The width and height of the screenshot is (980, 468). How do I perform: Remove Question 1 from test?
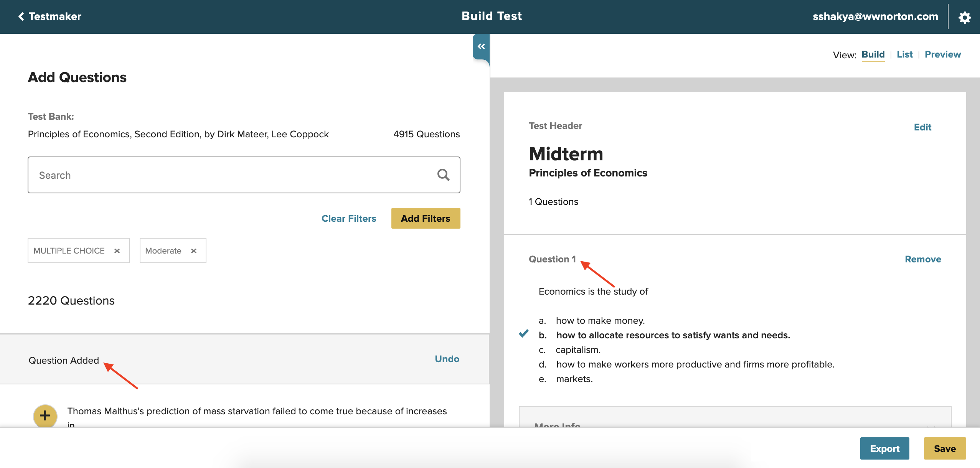click(922, 259)
